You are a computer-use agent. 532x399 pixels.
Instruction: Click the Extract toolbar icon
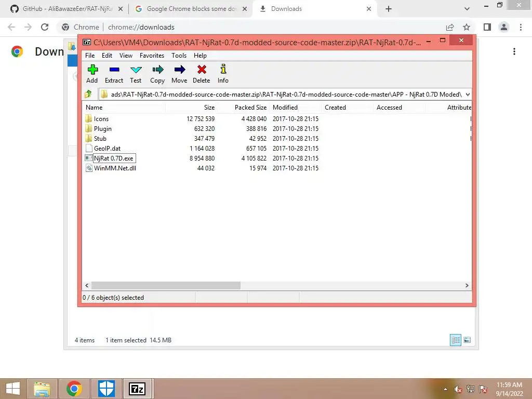[114, 74]
